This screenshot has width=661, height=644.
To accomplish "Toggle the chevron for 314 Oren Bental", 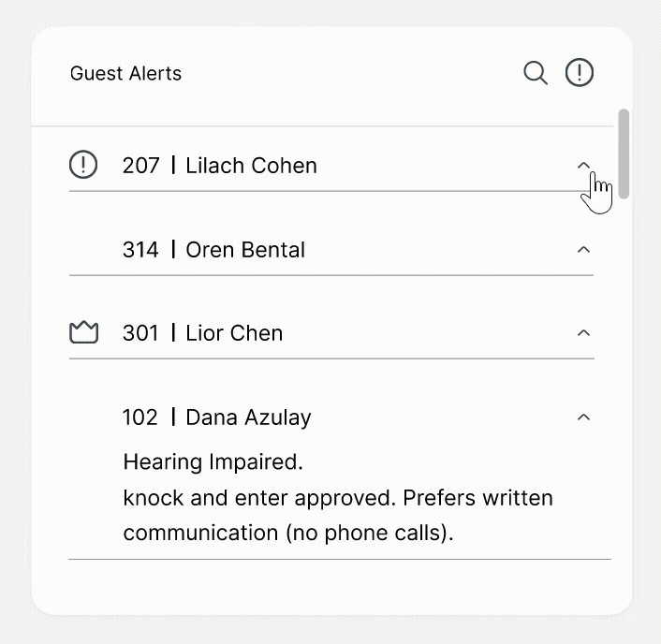I will [583, 250].
